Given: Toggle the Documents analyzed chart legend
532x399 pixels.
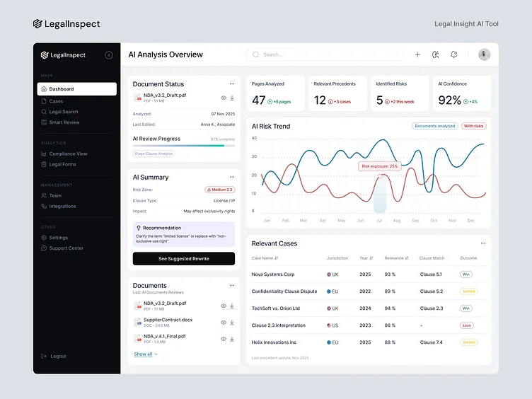Looking at the screenshot, I should 434,126.
